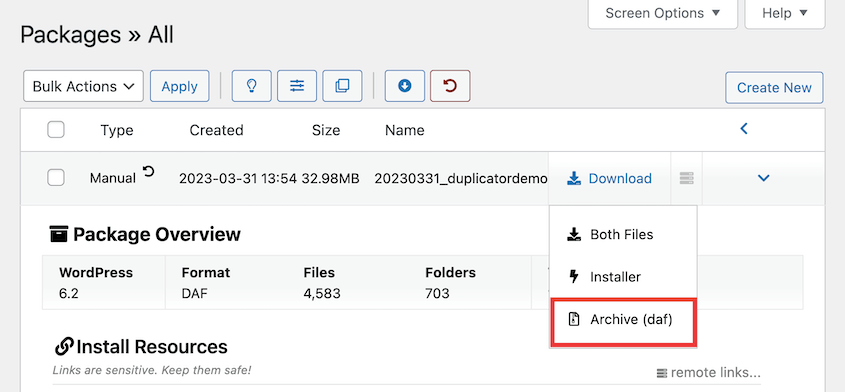Click the blue import download arrow icon
Image resolution: width=845 pixels, height=392 pixels.
pos(404,86)
